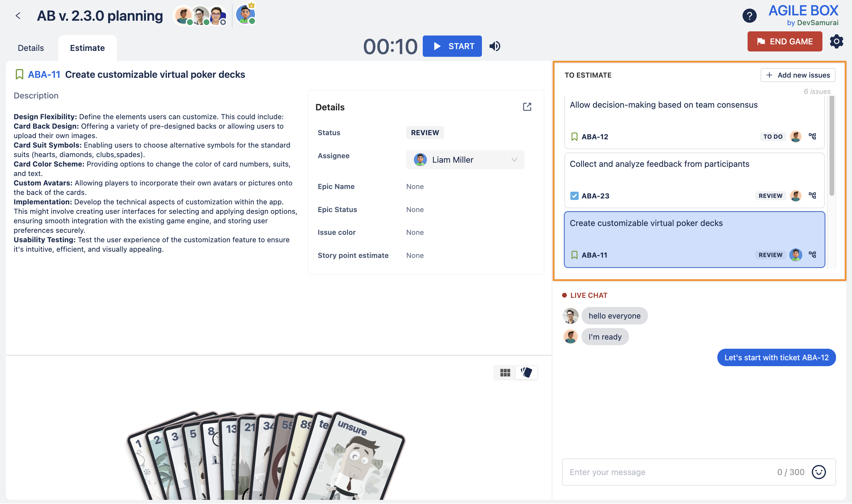Mute the sound with the speaker icon
The width and height of the screenshot is (852, 504).
click(x=495, y=46)
